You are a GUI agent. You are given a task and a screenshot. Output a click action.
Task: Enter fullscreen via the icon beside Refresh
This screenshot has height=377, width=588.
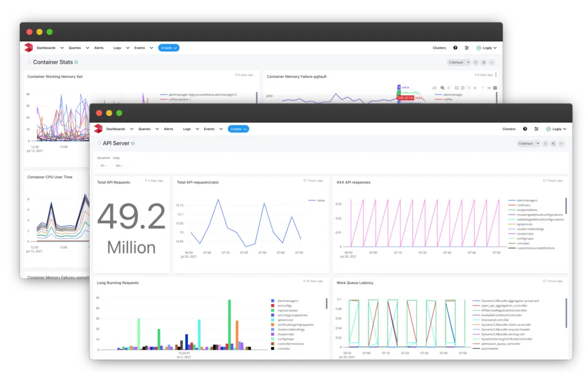tap(546, 143)
